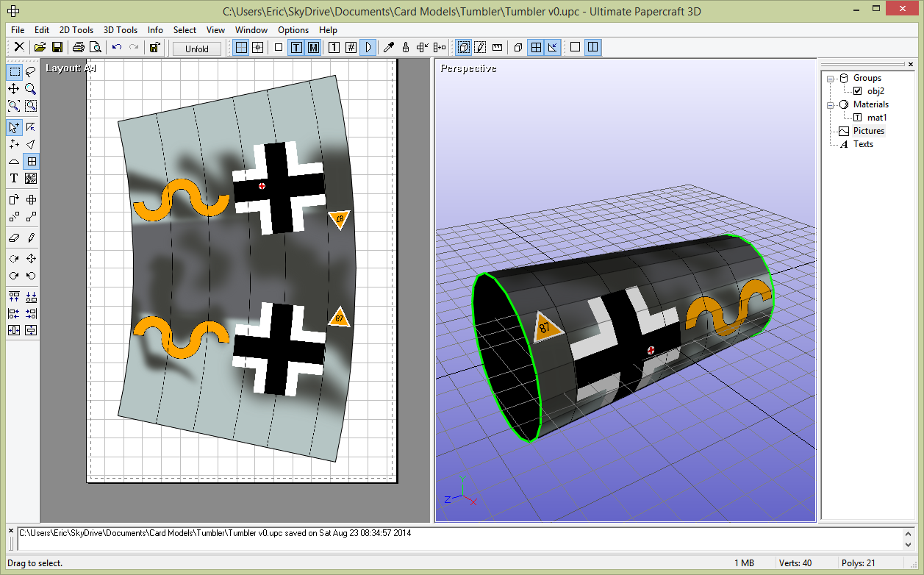The width and height of the screenshot is (924, 575).
Task: Select the rectangle selection tool
Action: (14, 72)
